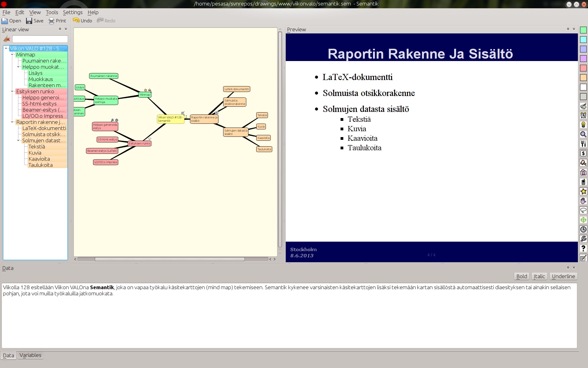Viewport: 588px width, 368px height.
Task: Print the current document
Action: [x=57, y=21]
